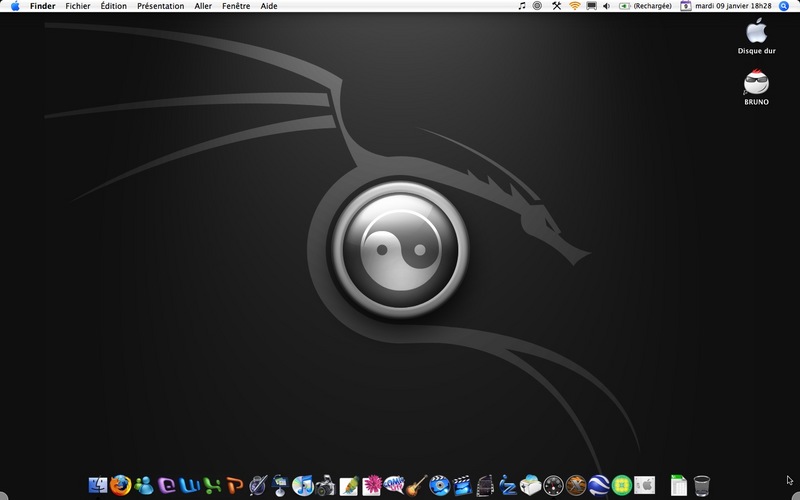Open the Trash in the dock
The image size is (800, 500).
point(702,485)
